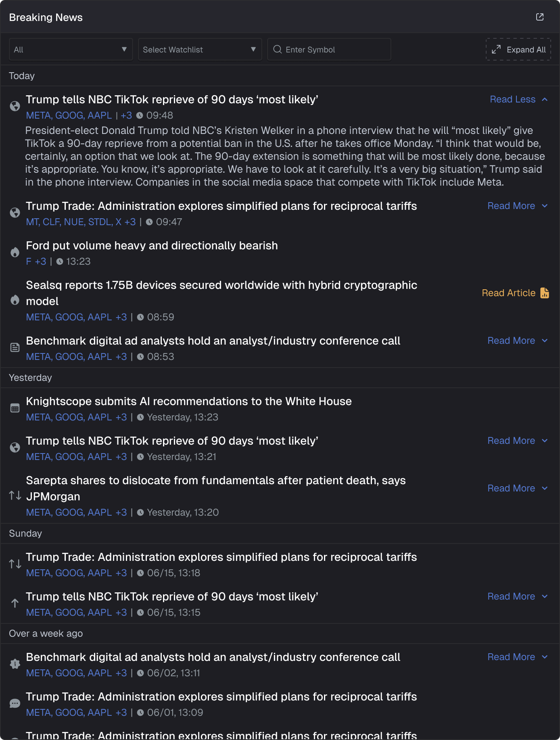Click news page icon beside today's Benchmark headline

(15, 347)
